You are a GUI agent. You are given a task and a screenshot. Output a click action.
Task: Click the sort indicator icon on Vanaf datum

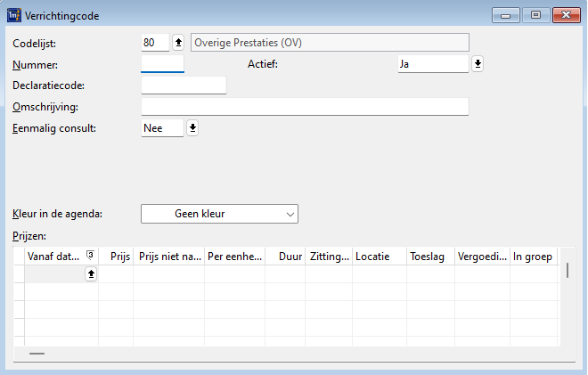click(x=90, y=255)
